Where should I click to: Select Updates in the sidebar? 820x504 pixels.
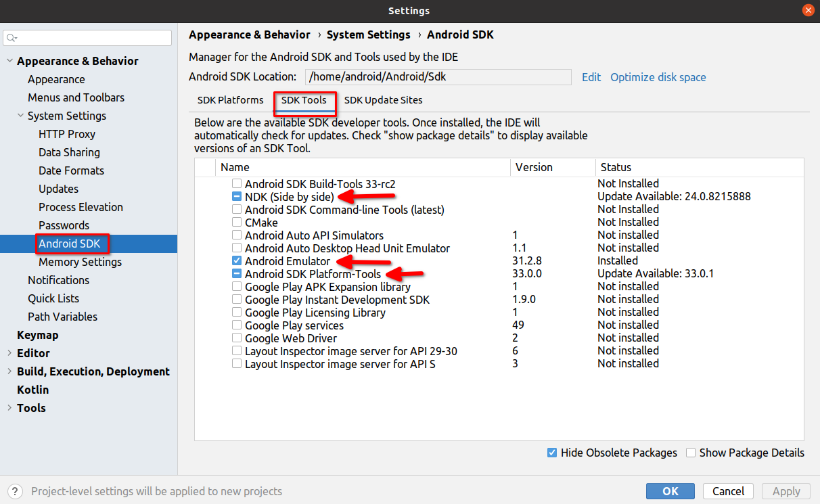[x=58, y=189]
